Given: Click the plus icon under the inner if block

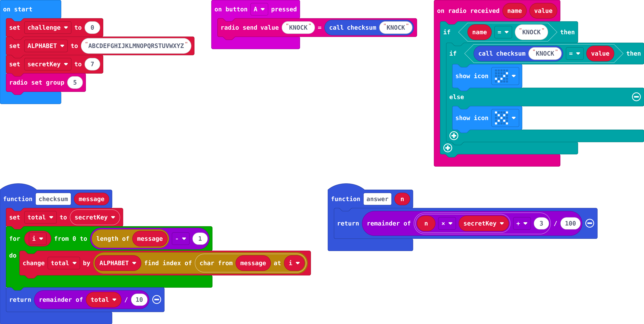Looking at the screenshot, I should (x=454, y=136).
